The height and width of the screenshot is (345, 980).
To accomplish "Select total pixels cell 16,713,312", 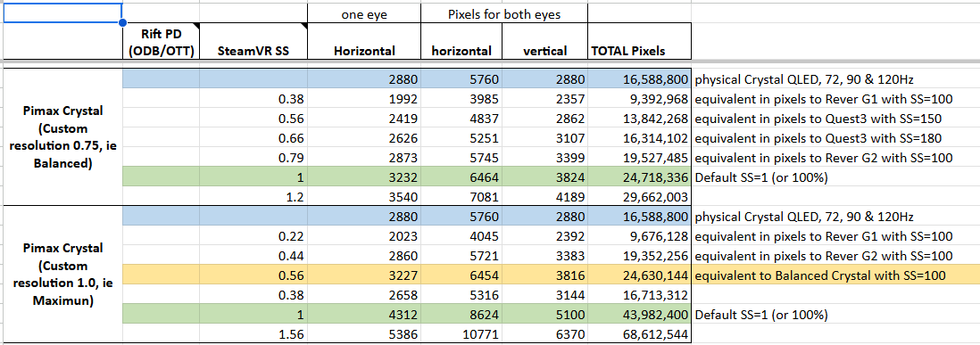I will point(639,295).
